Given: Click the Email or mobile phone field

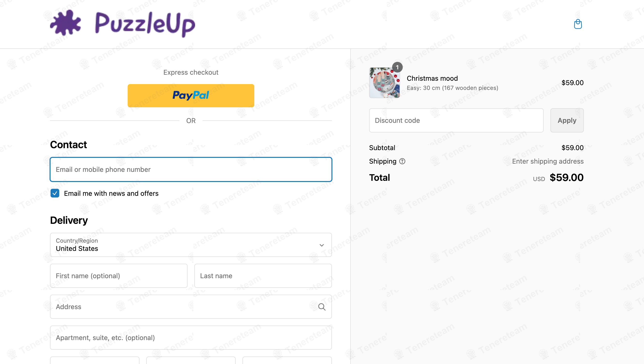Looking at the screenshot, I should point(191,169).
